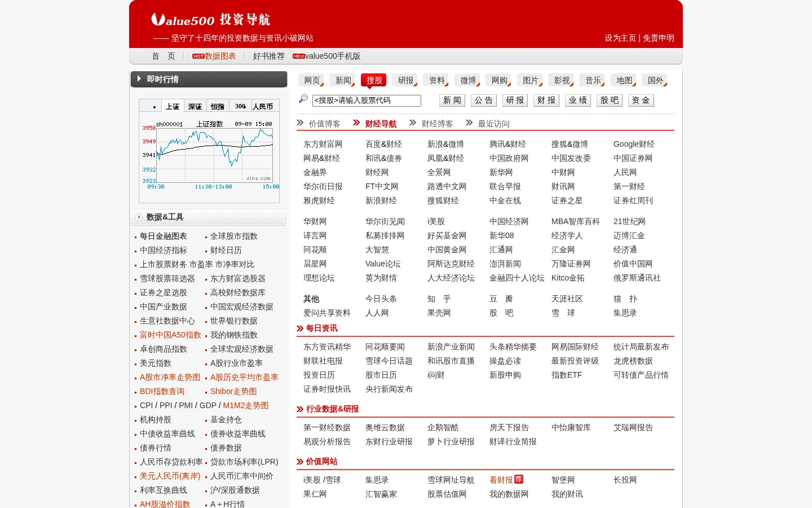Click the search magnifier icon
The height and width of the screenshot is (508, 812).
303,99
